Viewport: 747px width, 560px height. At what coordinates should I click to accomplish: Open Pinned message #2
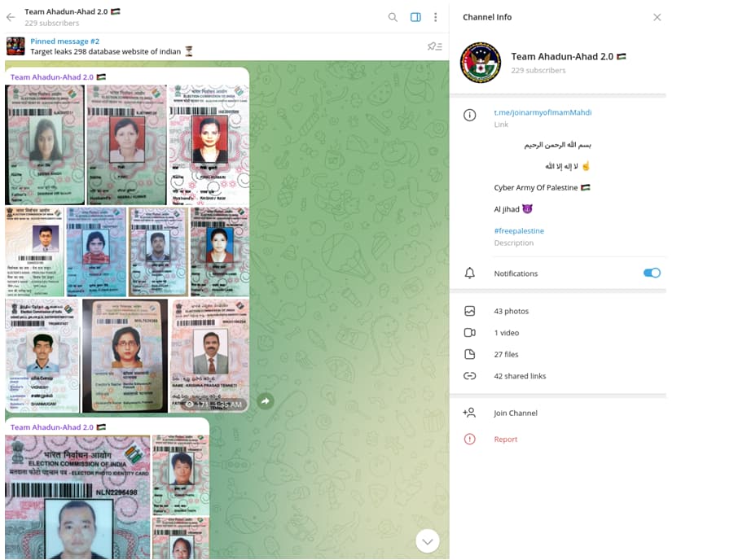tap(65, 42)
